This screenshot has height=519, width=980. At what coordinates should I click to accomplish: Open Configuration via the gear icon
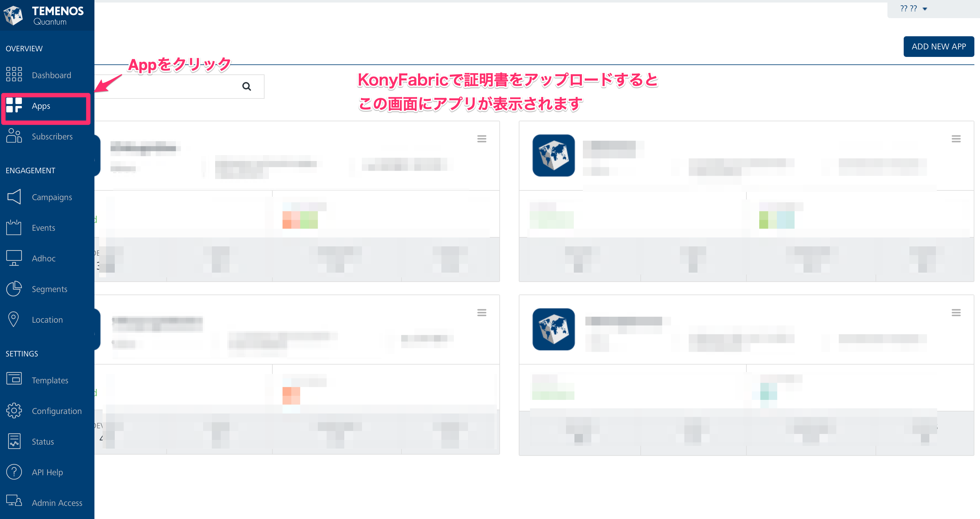coord(14,411)
